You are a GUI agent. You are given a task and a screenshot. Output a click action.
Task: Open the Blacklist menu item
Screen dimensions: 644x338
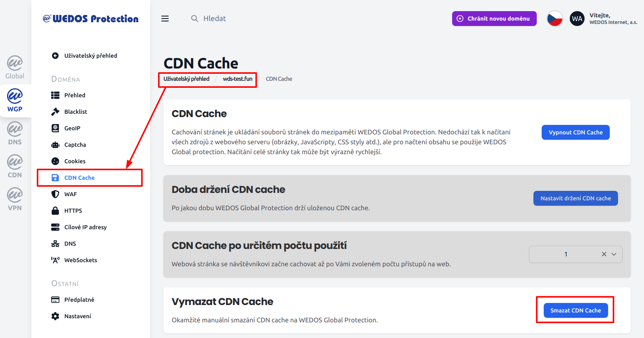75,112
